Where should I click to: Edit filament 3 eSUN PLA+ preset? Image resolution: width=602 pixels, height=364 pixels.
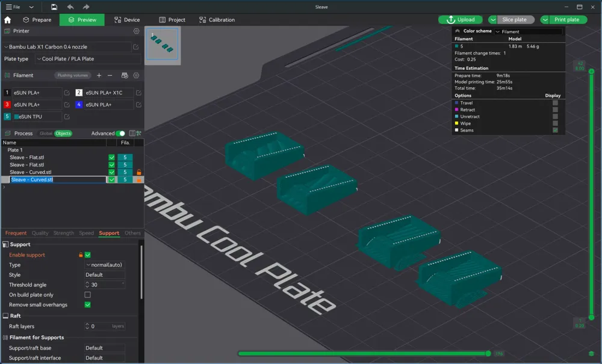pyautogui.click(x=67, y=105)
